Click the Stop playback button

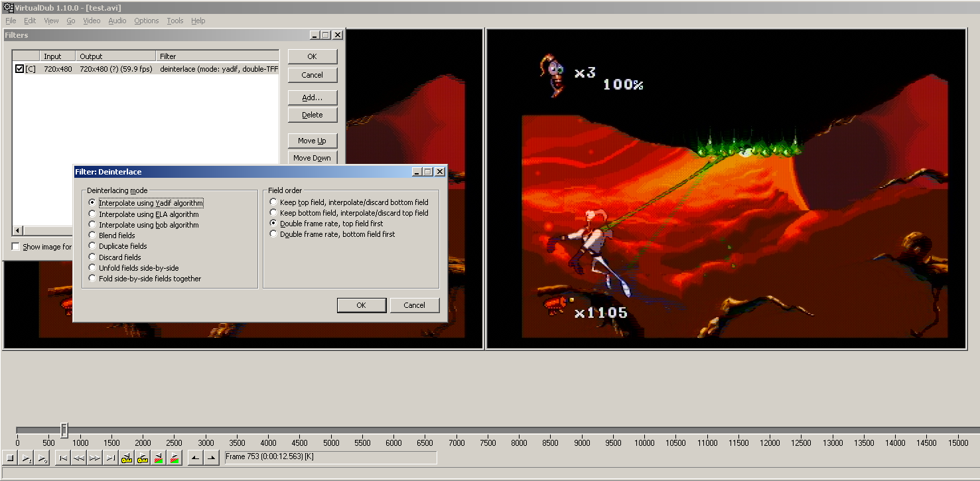pyautogui.click(x=10, y=458)
